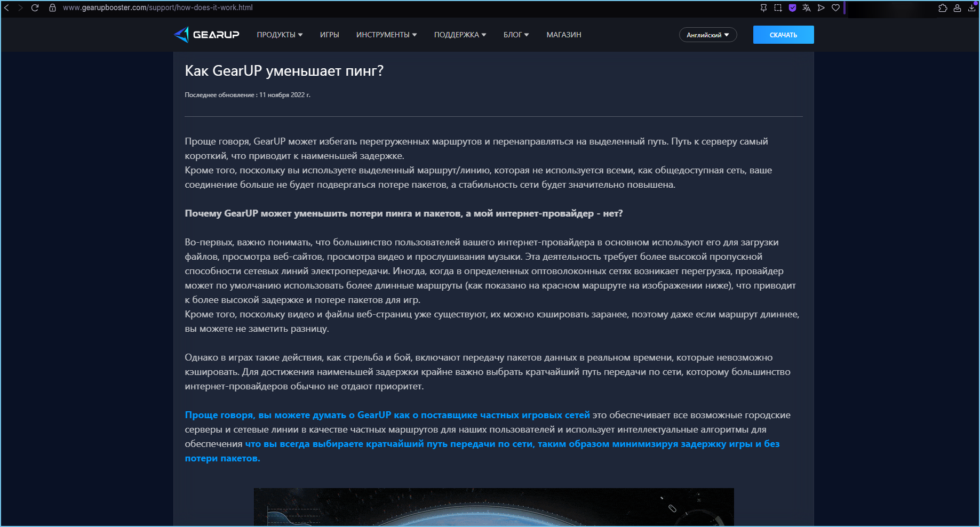Click the heading 'Как GearUP уменьшает пинг?'
Screen dimensions: 980x527
[x=284, y=71]
